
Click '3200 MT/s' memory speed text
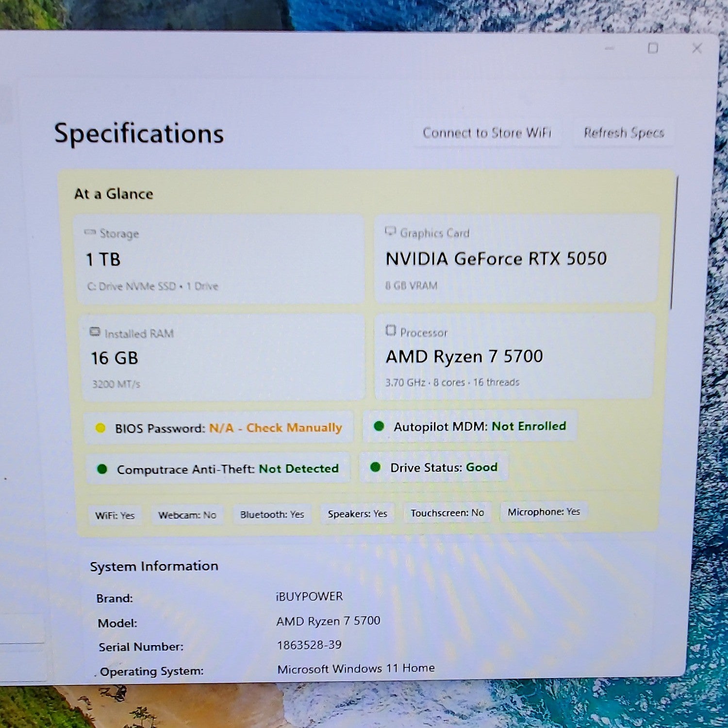click(116, 384)
